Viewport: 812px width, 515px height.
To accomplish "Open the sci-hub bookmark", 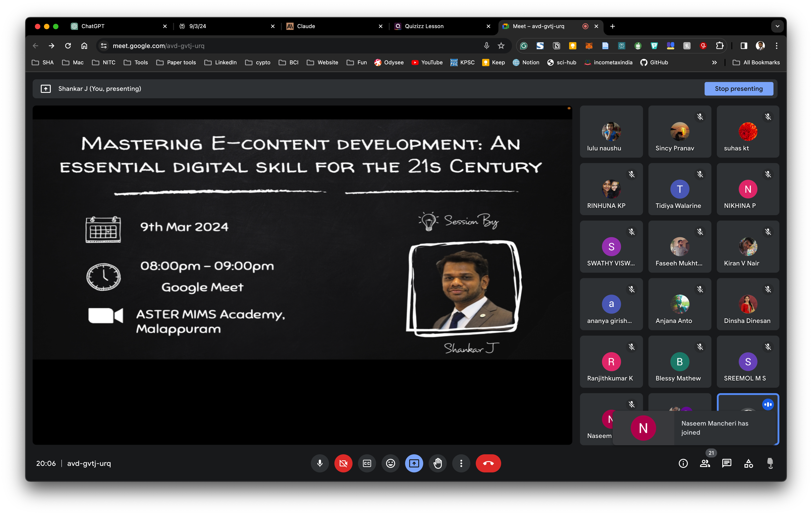I will (561, 62).
